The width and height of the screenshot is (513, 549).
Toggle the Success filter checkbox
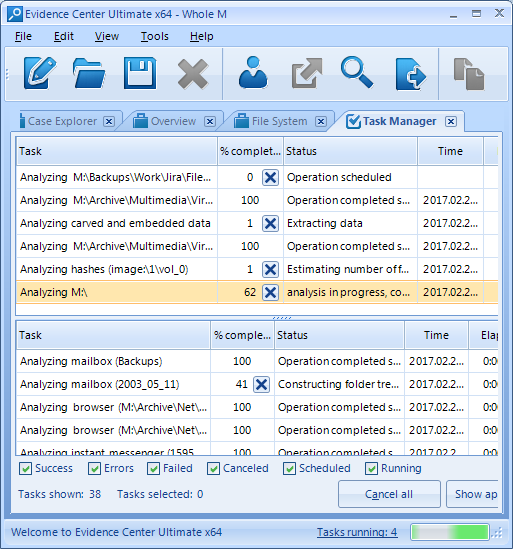pos(25,468)
